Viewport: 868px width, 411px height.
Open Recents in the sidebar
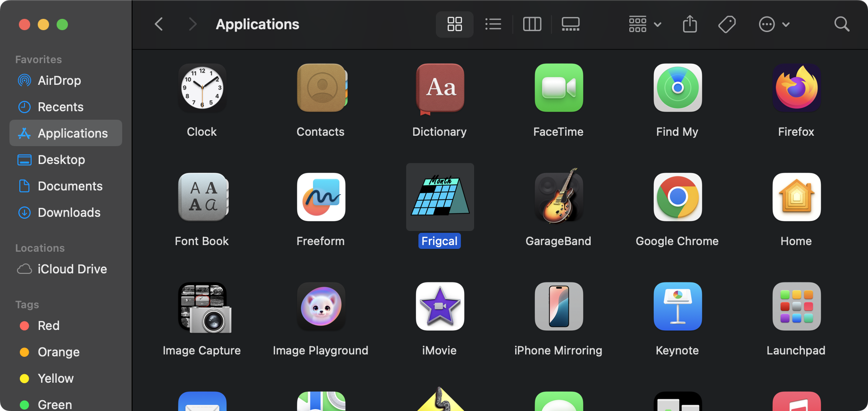point(66,107)
